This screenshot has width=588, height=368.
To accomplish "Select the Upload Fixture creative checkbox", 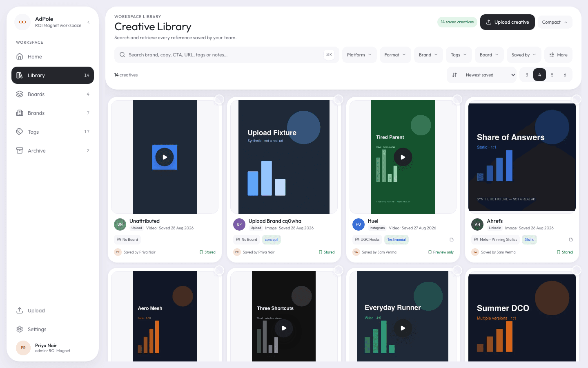I will (x=339, y=99).
